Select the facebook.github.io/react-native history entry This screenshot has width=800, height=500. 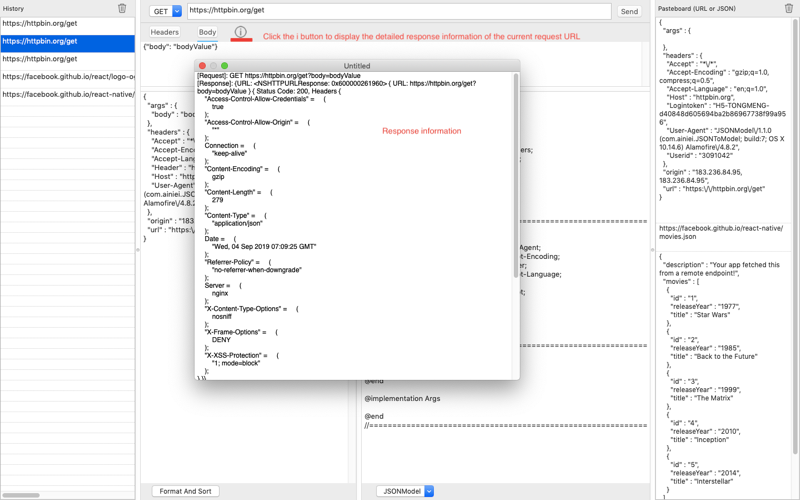click(68, 94)
